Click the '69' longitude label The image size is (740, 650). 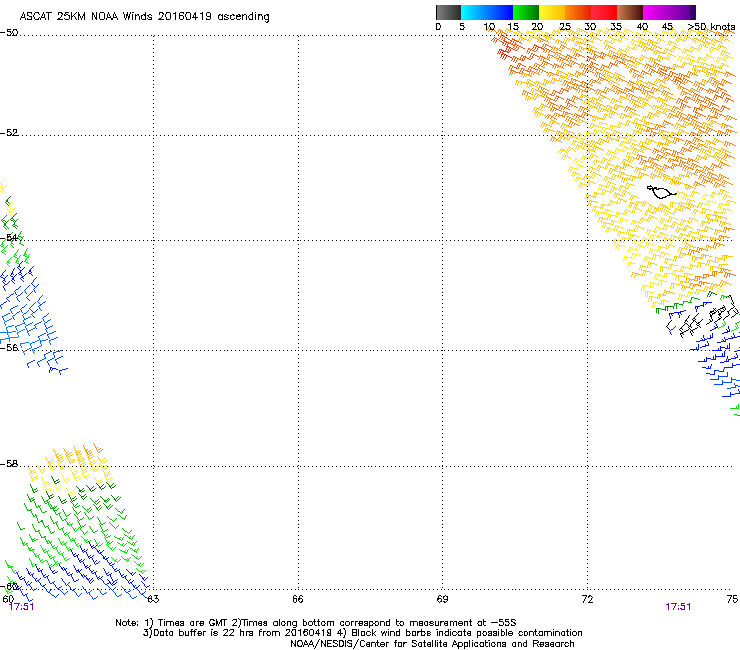pyautogui.click(x=442, y=599)
